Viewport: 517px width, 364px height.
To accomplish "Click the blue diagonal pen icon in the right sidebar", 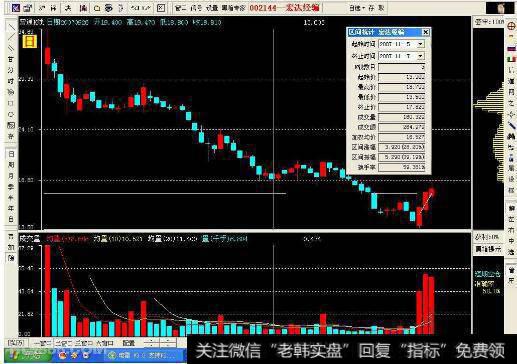I will (511, 126).
